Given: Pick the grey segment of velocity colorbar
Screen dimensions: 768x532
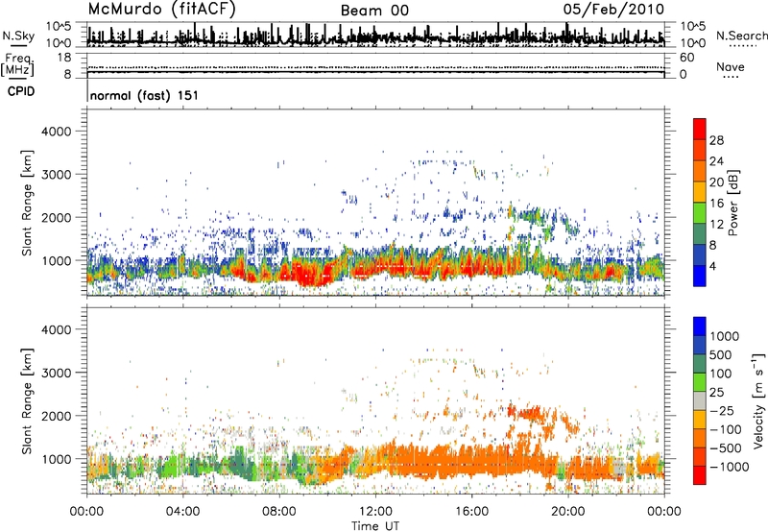Looking at the screenshot, I should [x=700, y=400].
